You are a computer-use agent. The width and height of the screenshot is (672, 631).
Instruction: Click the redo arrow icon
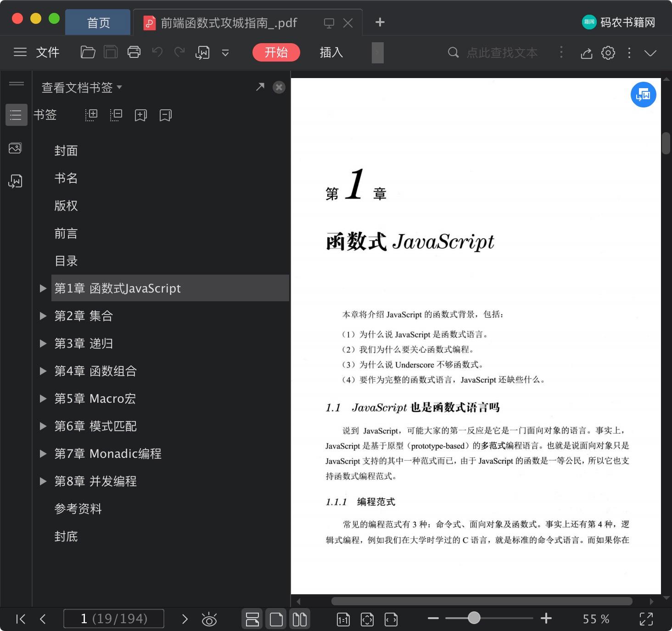(x=179, y=52)
